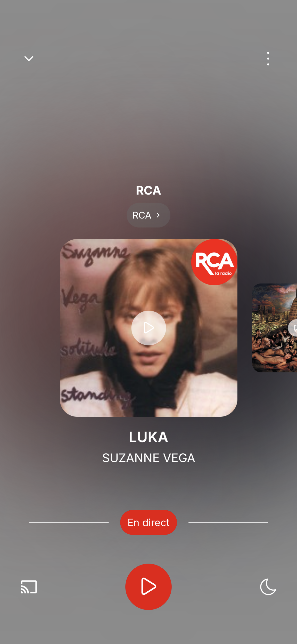Toggle the sleep timer moon icon
297x644 pixels.
tap(268, 587)
